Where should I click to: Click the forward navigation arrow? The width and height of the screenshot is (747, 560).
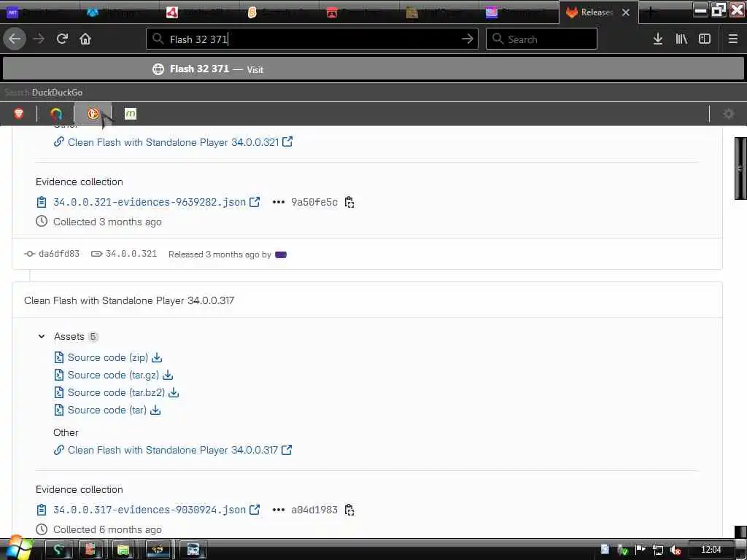[x=39, y=39]
